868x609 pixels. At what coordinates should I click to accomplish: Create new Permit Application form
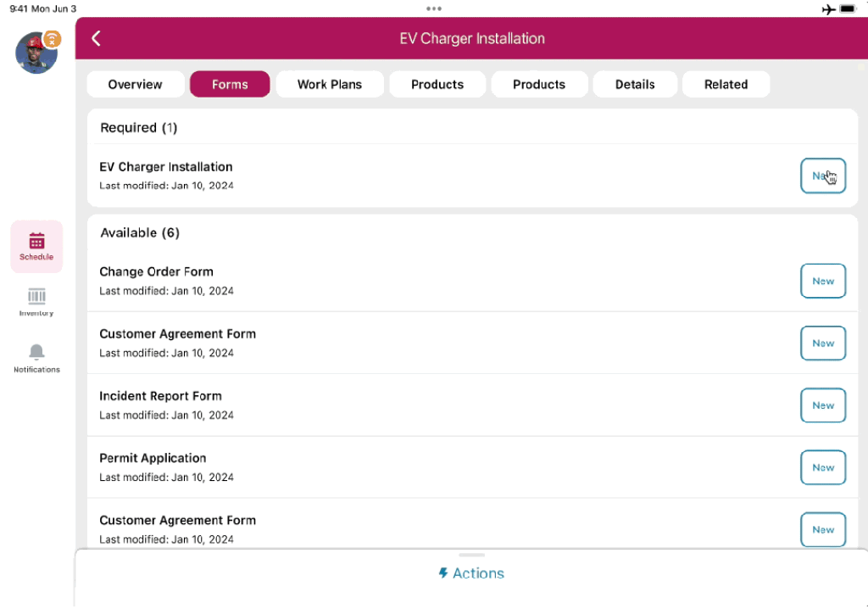pyautogui.click(x=823, y=467)
